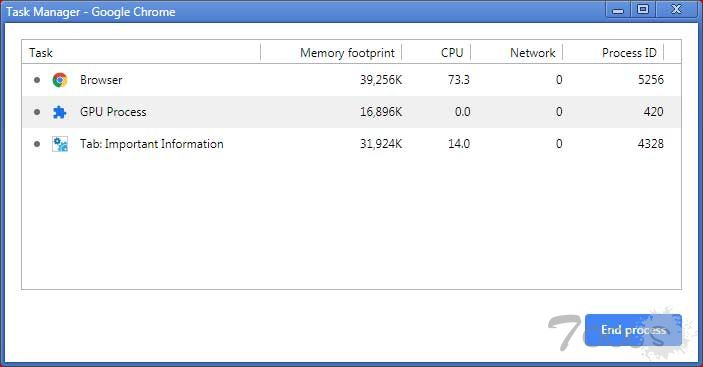The height and width of the screenshot is (367, 703).
Task: Sort by the Process ID column header
Action: [613, 52]
